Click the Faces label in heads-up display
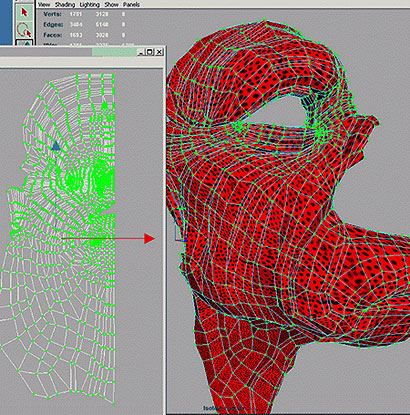 coord(53,35)
